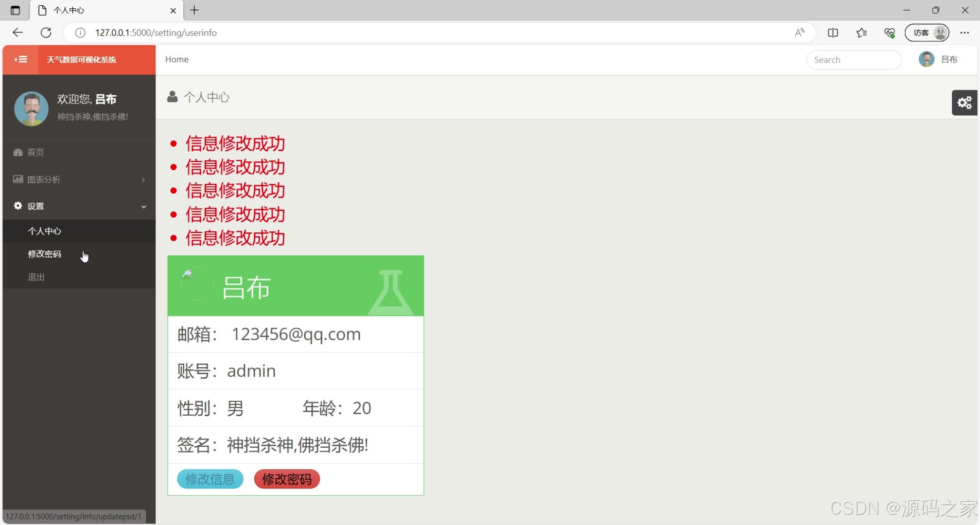Click the user avatar in top-right header
The height and width of the screenshot is (525, 980).
pyautogui.click(x=927, y=59)
